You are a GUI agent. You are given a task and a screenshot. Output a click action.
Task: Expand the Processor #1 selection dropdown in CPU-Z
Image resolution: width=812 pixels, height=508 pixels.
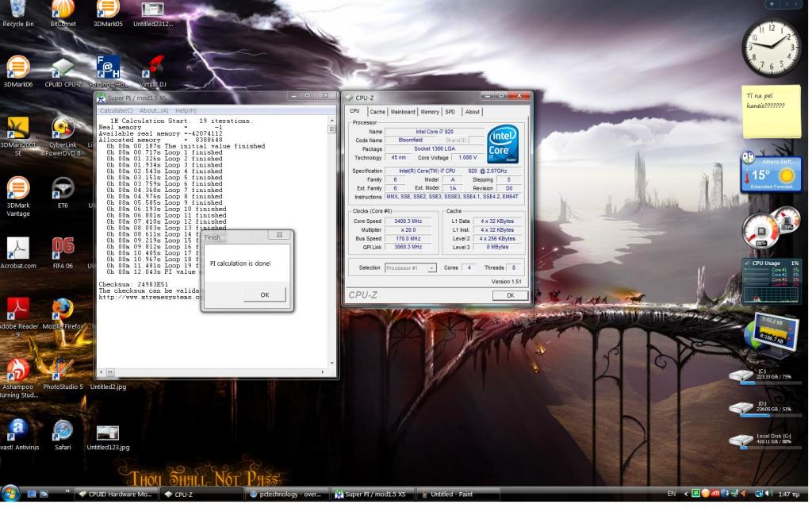432,268
